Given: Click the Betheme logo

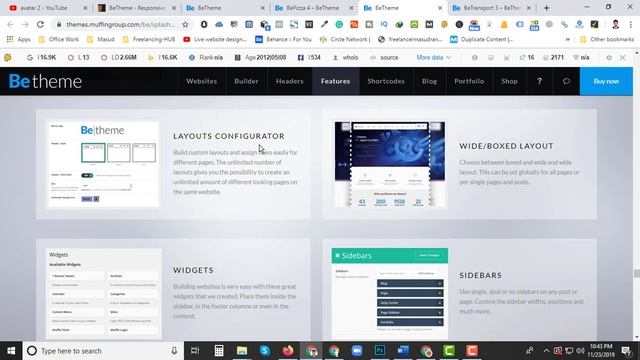Looking at the screenshot, I should tap(45, 81).
